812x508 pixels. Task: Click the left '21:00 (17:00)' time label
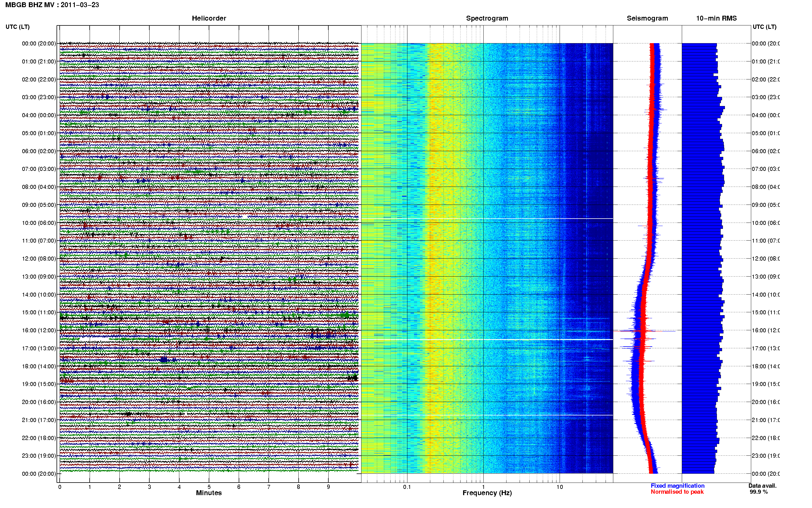click(x=39, y=420)
